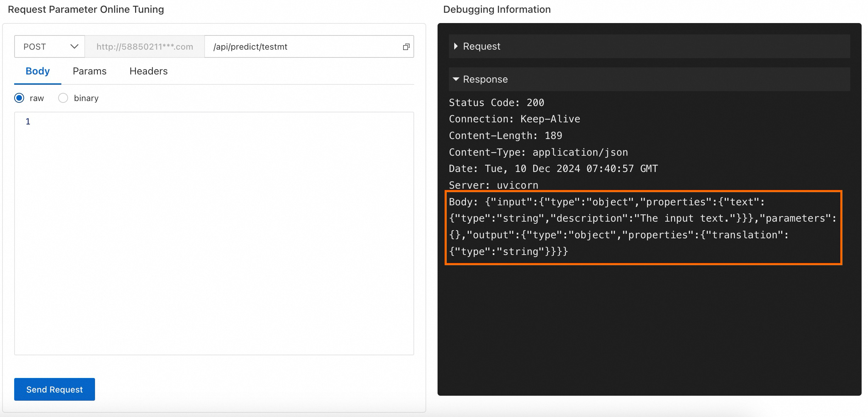
Task: Click the Response disclosure triangle
Action: pyautogui.click(x=456, y=79)
